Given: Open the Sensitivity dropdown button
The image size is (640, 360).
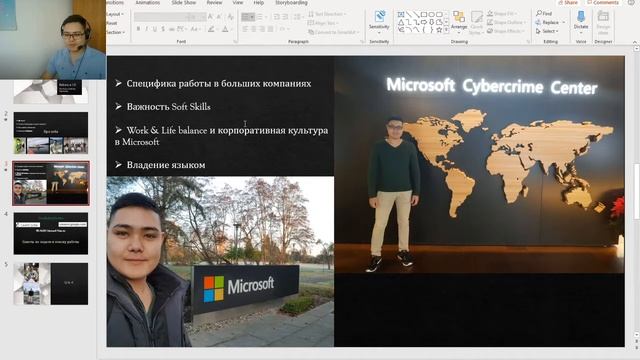Looking at the screenshot, I should tap(379, 22).
